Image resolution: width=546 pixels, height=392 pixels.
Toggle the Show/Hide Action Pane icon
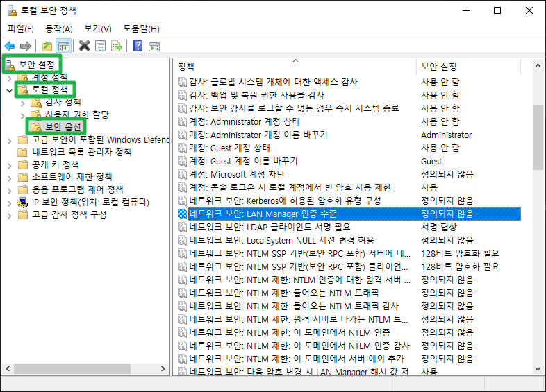[154, 46]
